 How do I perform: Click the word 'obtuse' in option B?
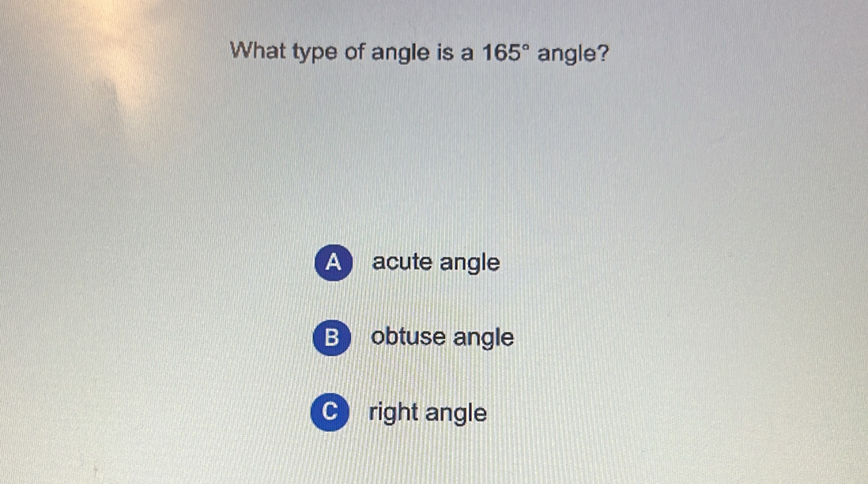[408, 338]
